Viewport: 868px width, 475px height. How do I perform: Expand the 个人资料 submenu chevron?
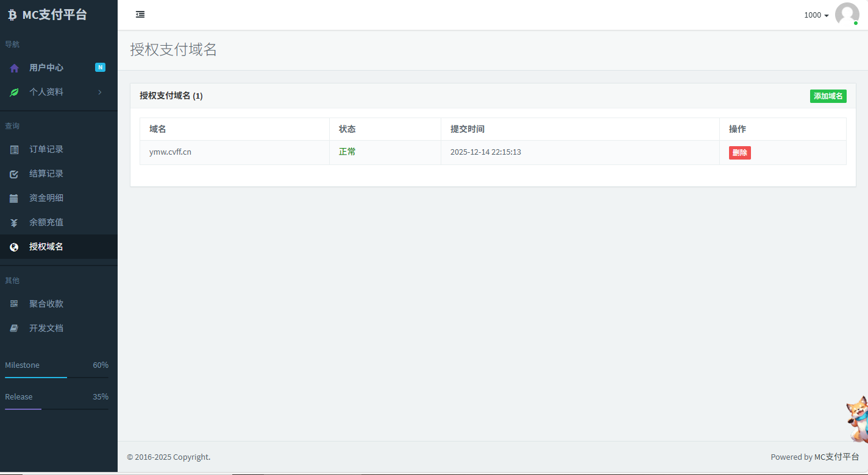pos(99,92)
